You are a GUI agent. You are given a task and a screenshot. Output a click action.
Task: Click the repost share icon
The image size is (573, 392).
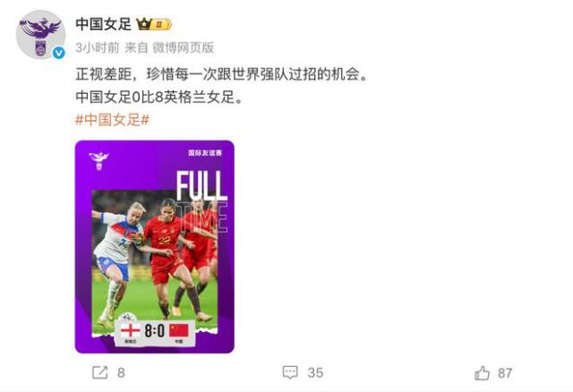coord(99,372)
